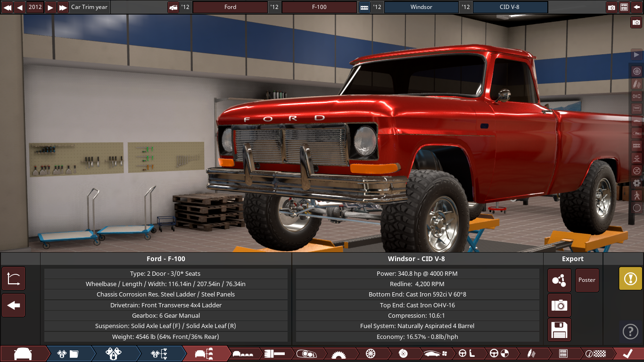The height and width of the screenshot is (362, 644).
Task: Open the car trim overview tab
Action: [x=205, y=354]
